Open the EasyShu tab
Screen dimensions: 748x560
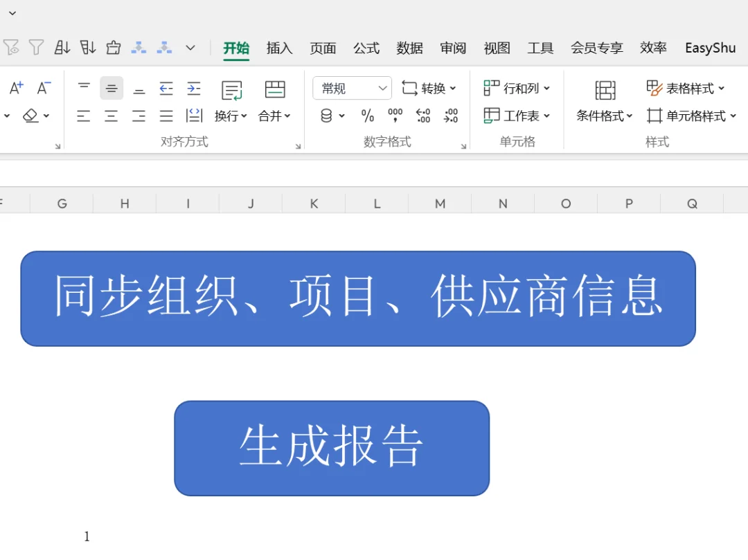711,48
